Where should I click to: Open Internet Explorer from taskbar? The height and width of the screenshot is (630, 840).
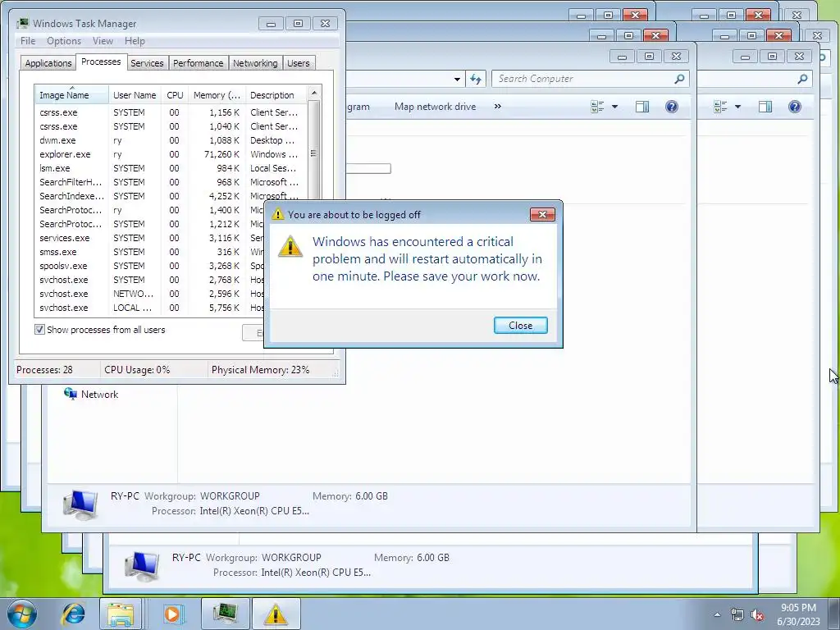(x=73, y=614)
